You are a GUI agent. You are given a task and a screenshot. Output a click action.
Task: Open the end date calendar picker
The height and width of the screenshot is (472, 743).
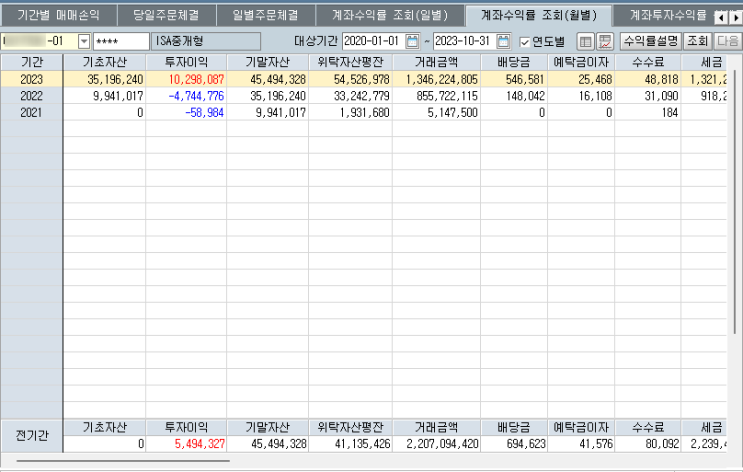(503, 41)
